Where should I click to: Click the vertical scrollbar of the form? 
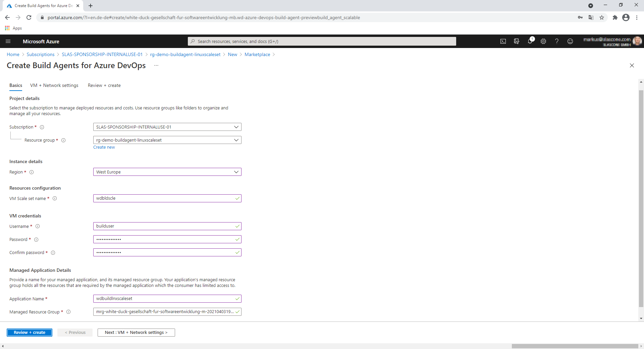tap(641, 198)
